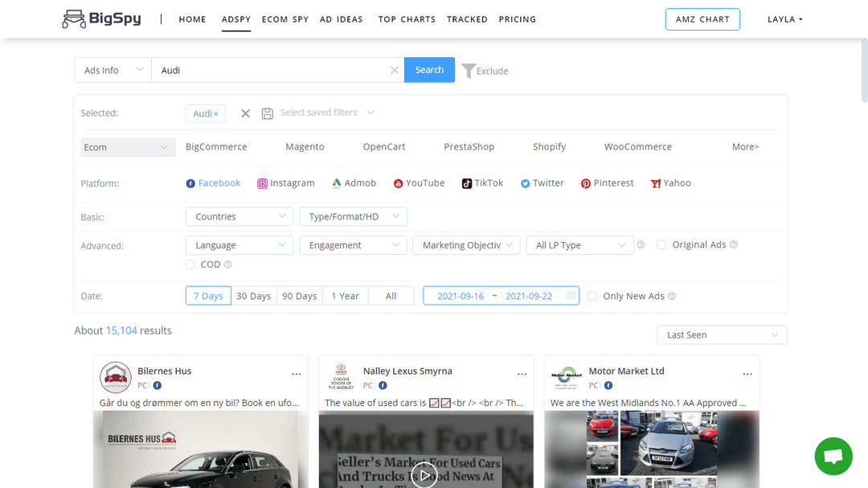The image size is (868, 488).
Task: Enable the COD checkbox
Action: click(x=190, y=265)
